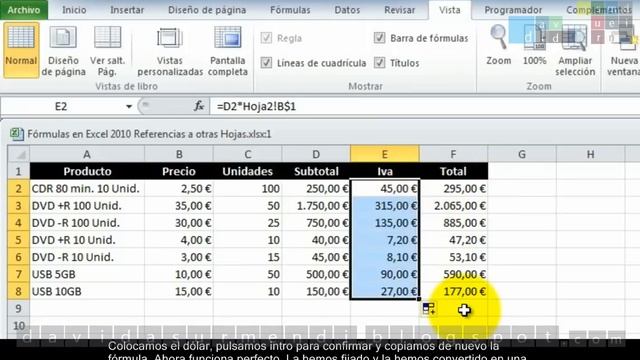Enter Pantalla completa mode
640x360 pixels.
(x=227, y=51)
